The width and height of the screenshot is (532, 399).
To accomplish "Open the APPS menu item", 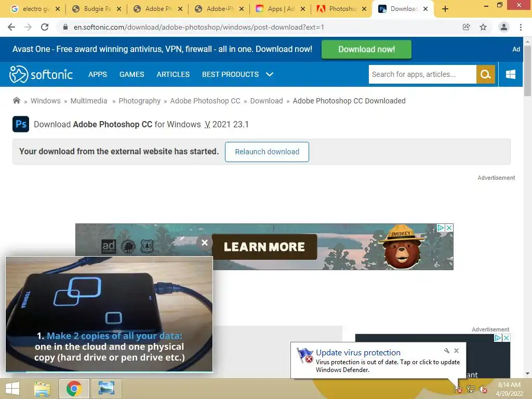I will point(97,74).
